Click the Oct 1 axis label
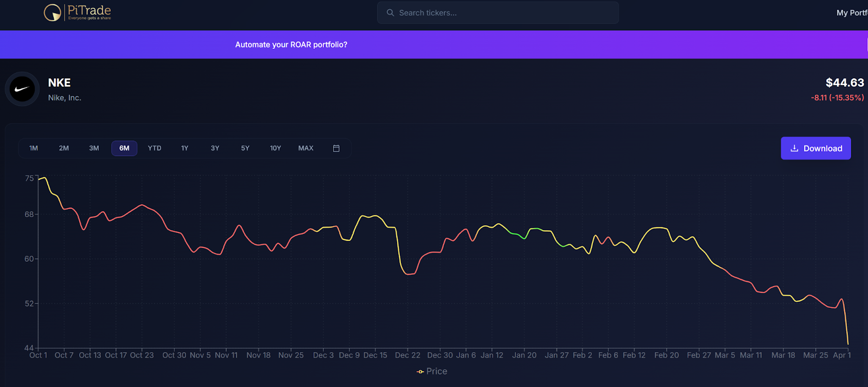868x387 pixels. pyautogui.click(x=38, y=355)
